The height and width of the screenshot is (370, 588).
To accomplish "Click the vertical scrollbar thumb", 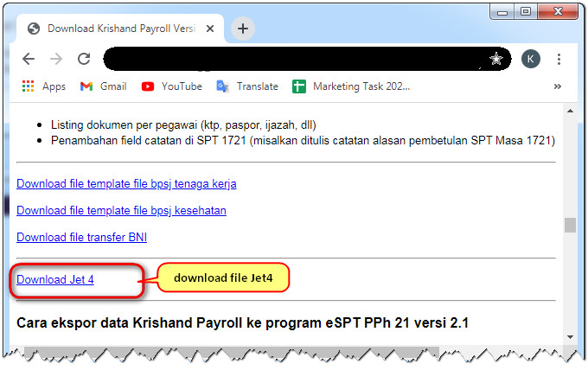I will pyautogui.click(x=570, y=225).
